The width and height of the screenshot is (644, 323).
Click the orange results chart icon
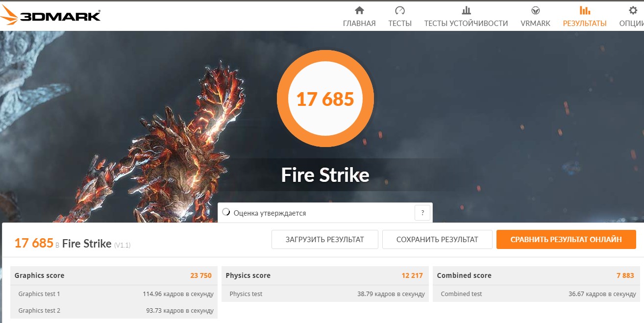(585, 10)
